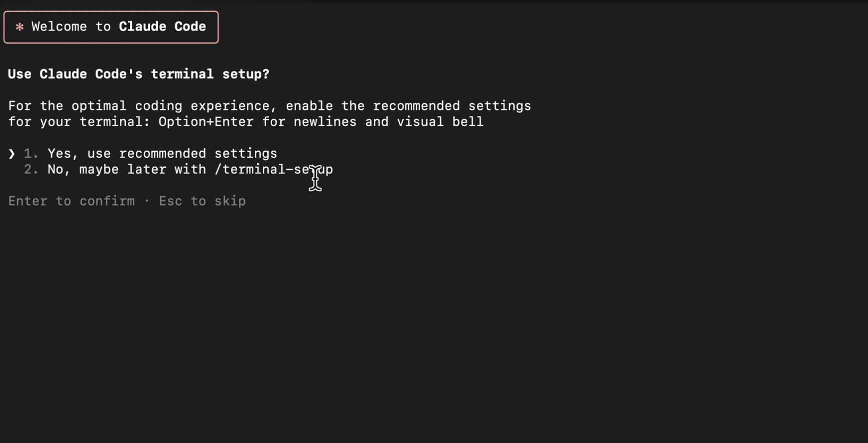Screen dimensions: 868x443
Task: Click the words "recommended settings" in description
Action: (452, 106)
